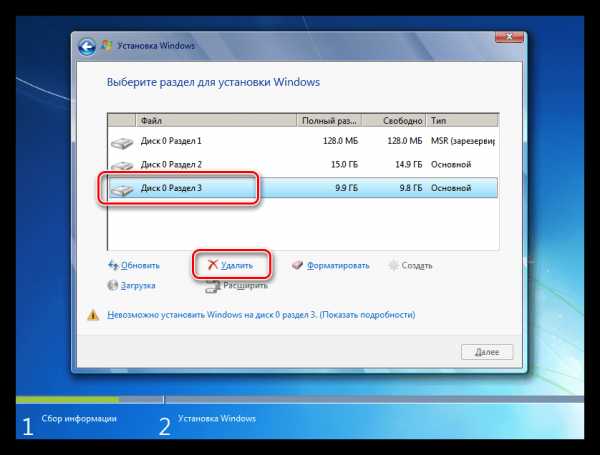
Task: Click the Установка Windows step label at bottom
Action: 217,419
